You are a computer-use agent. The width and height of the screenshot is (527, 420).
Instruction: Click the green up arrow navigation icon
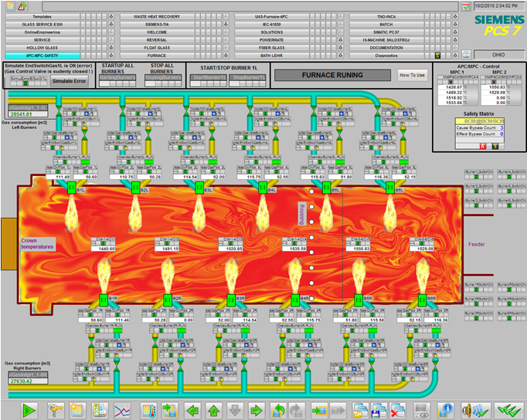[214, 409]
